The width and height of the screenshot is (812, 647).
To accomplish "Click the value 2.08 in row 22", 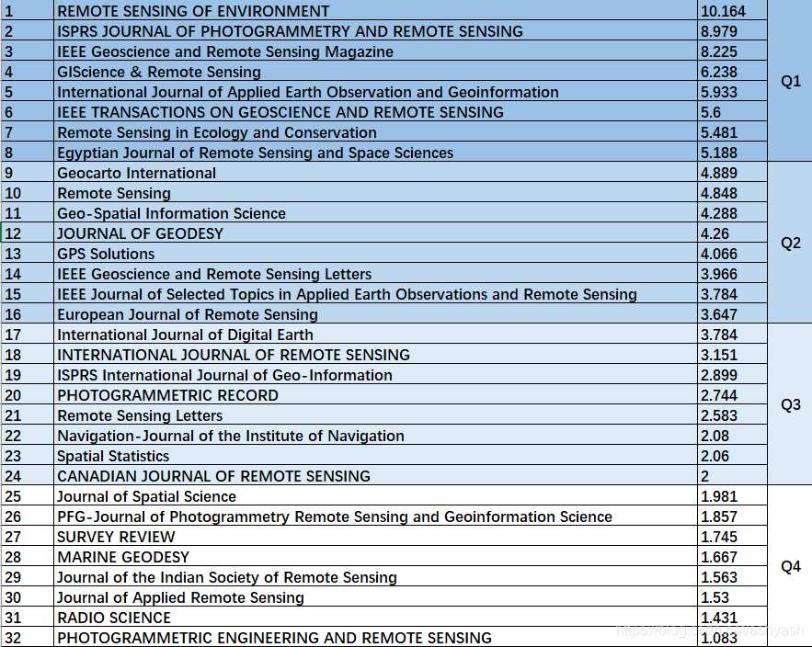I will click(732, 436).
